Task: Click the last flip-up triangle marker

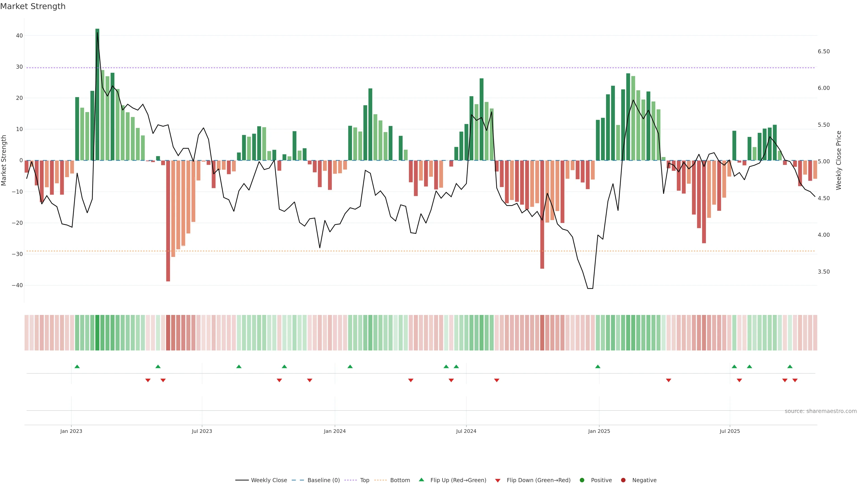Action: pos(790,366)
